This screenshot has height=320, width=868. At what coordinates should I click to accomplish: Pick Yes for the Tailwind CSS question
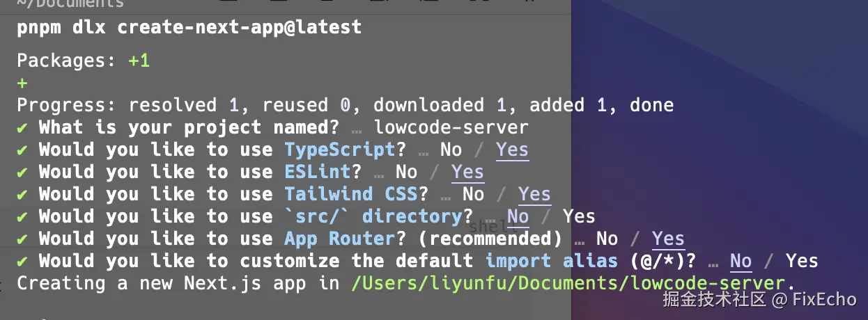534,194
